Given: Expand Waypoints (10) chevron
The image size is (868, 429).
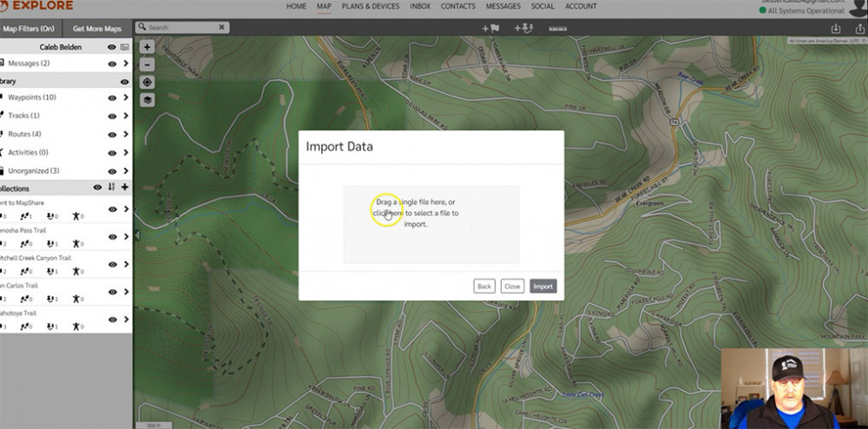Looking at the screenshot, I should point(126,97).
